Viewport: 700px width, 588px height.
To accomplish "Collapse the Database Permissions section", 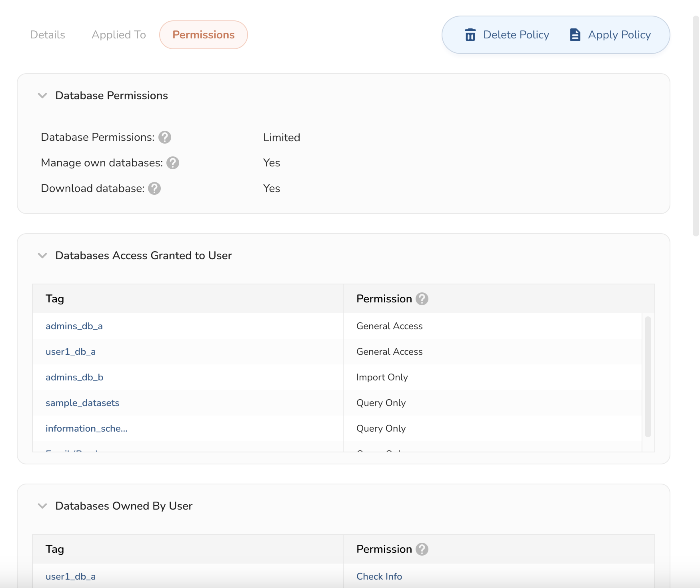I will (42, 96).
